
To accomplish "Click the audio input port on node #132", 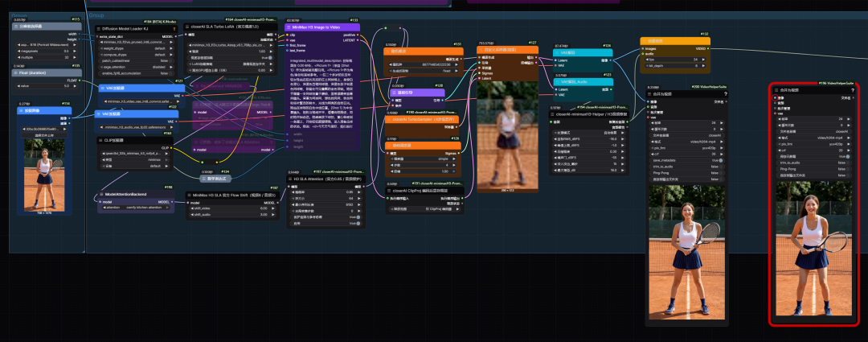I will point(642,53).
